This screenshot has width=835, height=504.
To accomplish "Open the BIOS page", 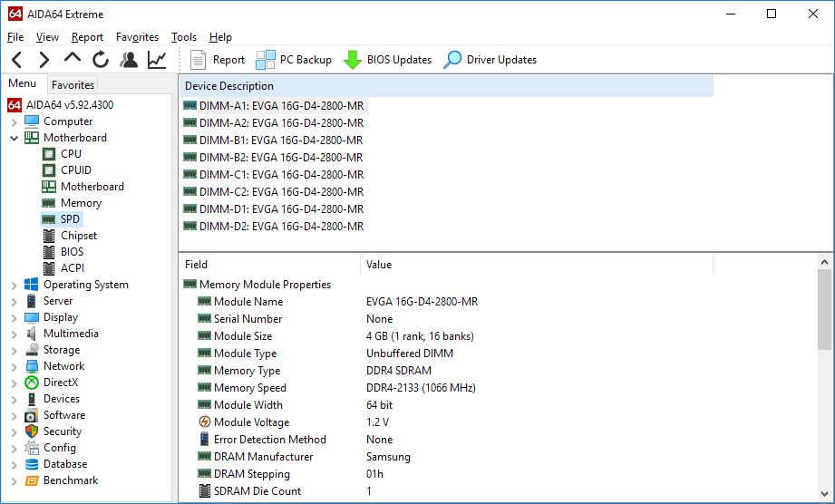I will coord(72,252).
